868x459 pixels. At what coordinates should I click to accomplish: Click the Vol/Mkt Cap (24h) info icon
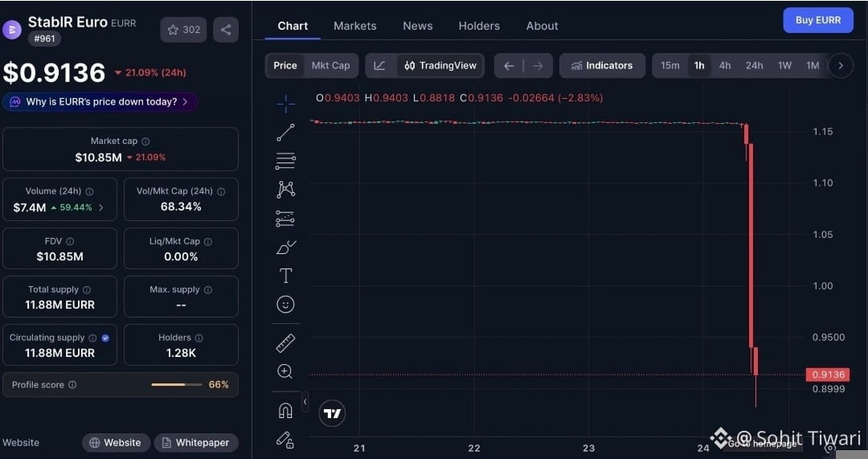[x=221, y=191]
